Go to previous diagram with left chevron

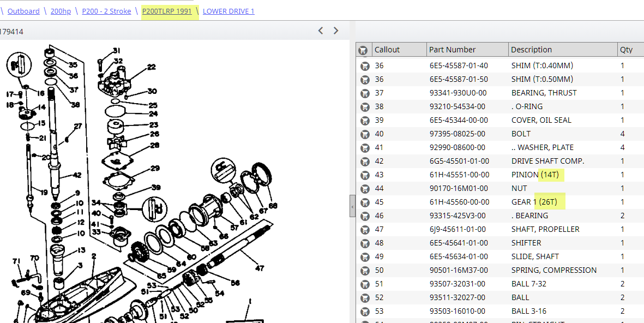(321, 31)
